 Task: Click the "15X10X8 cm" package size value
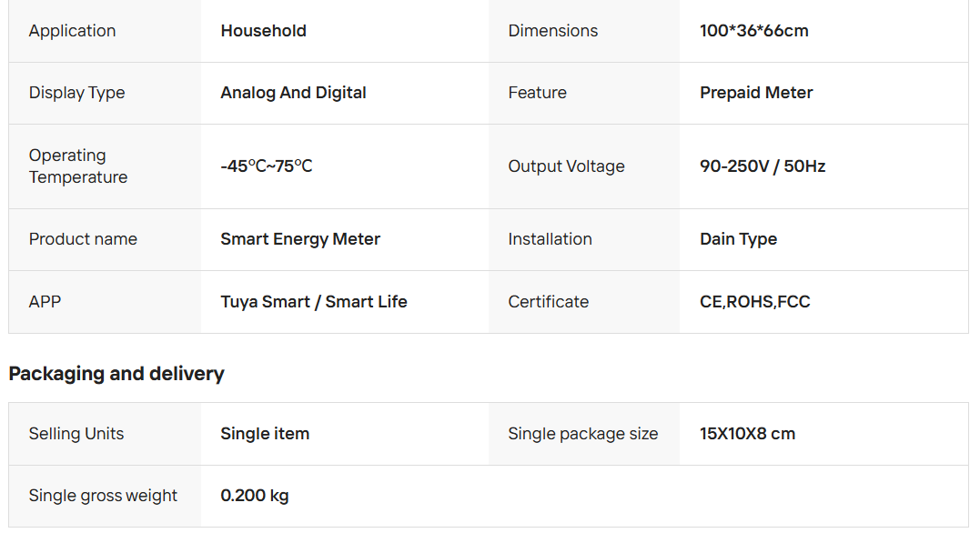747,434
